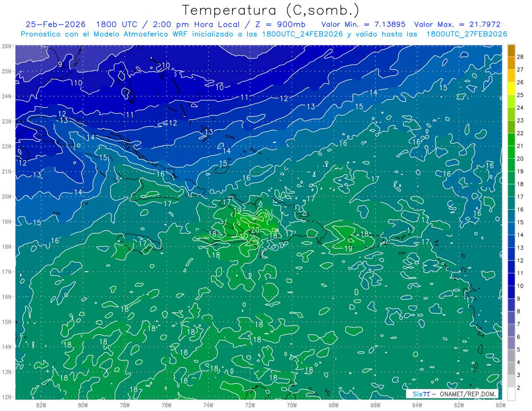Click the "20" contour label over Hispaniola
532x411 pixels.
[255, 229]
